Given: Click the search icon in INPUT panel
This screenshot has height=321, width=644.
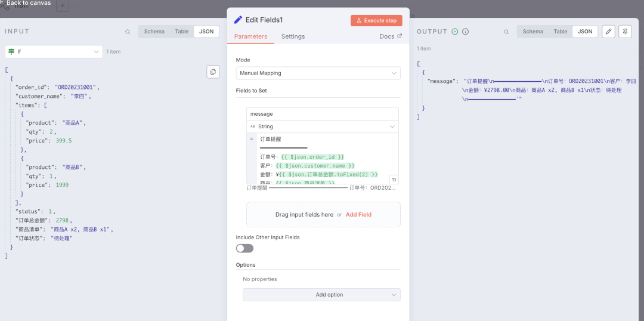Looking at the screenshot, I should click(x=128, y=32).
